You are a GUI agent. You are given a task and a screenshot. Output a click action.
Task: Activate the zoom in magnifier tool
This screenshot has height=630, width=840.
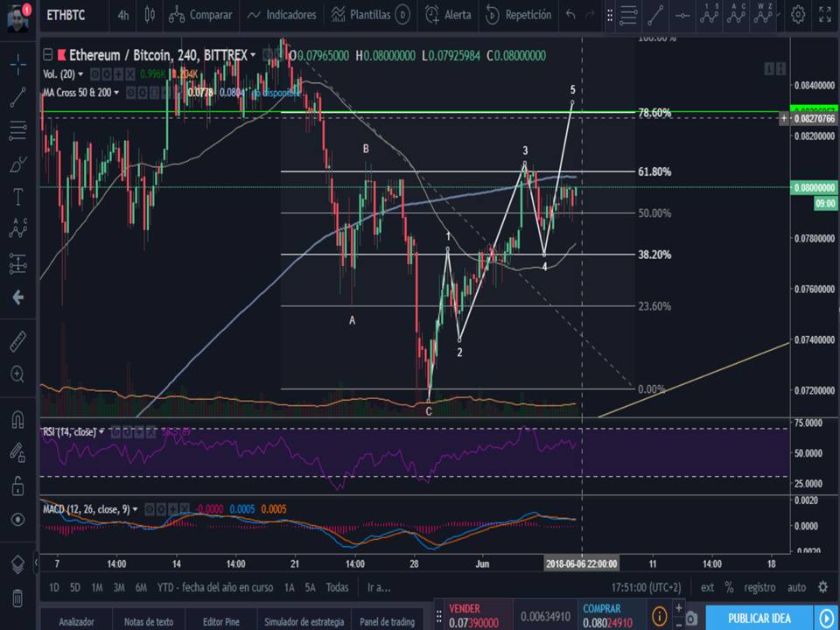(x=17, y=374)
